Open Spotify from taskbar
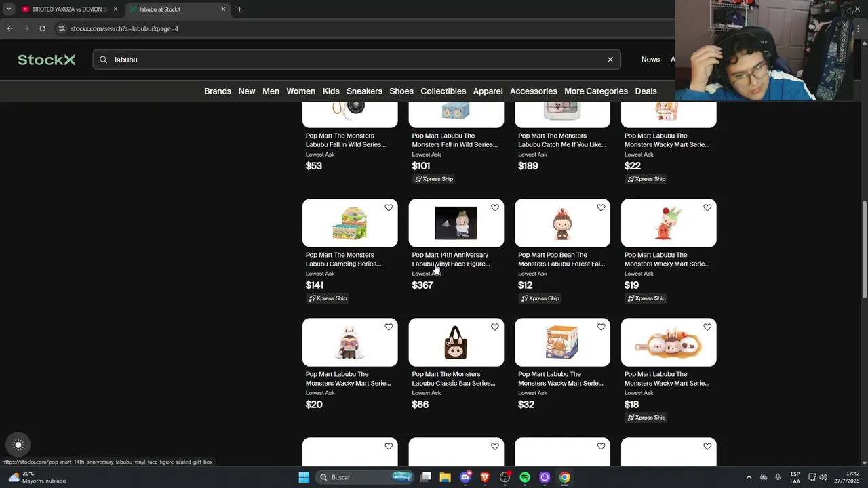This screenshot has height=488, width=868. click(x=525, y=477)
